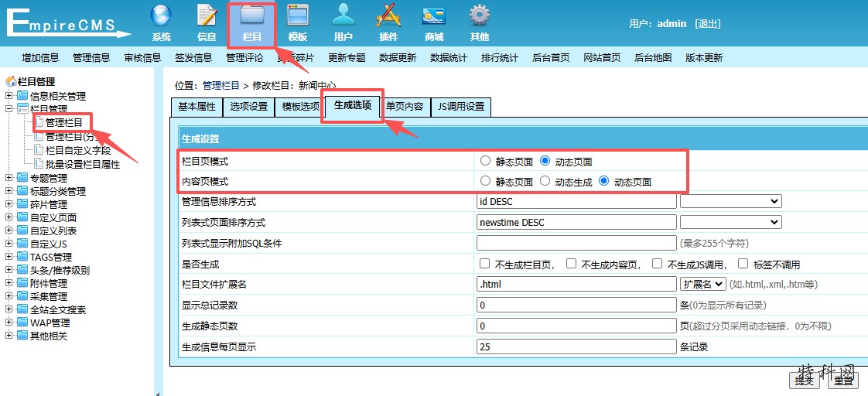Open 栏目自定义字段 in the sidebar tree
This screenshot has height=396, width=868.
78,151
